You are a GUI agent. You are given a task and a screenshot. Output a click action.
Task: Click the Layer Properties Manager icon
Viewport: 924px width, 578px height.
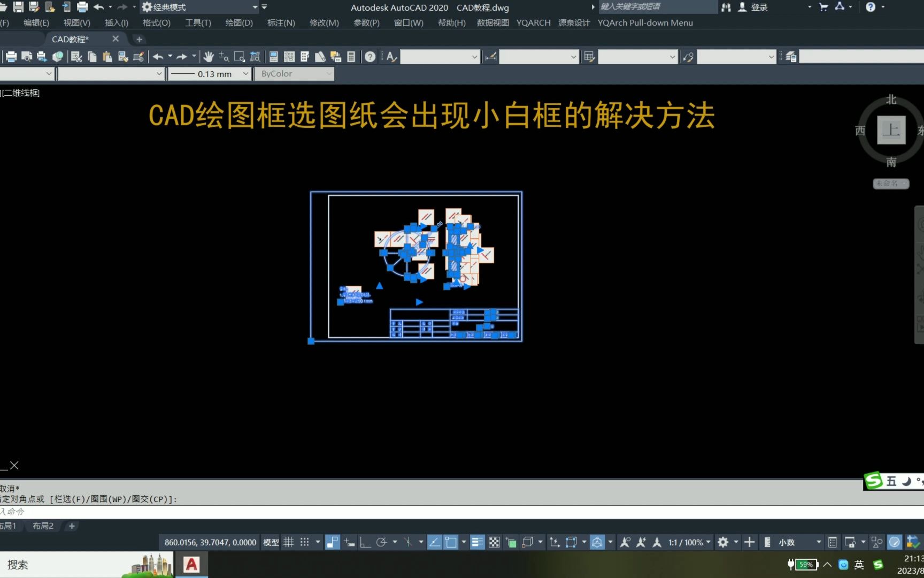click(791, 57)
